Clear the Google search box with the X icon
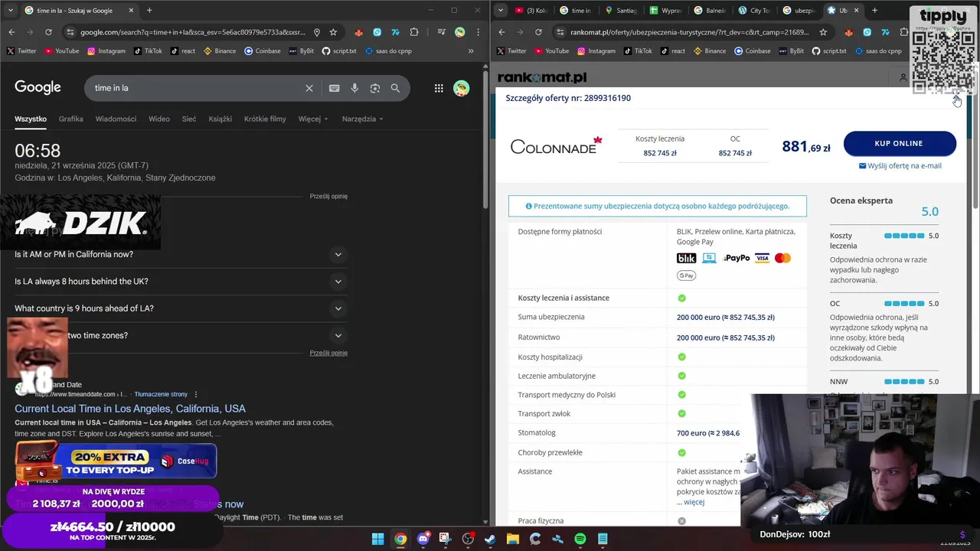 (x=309, y=88)
